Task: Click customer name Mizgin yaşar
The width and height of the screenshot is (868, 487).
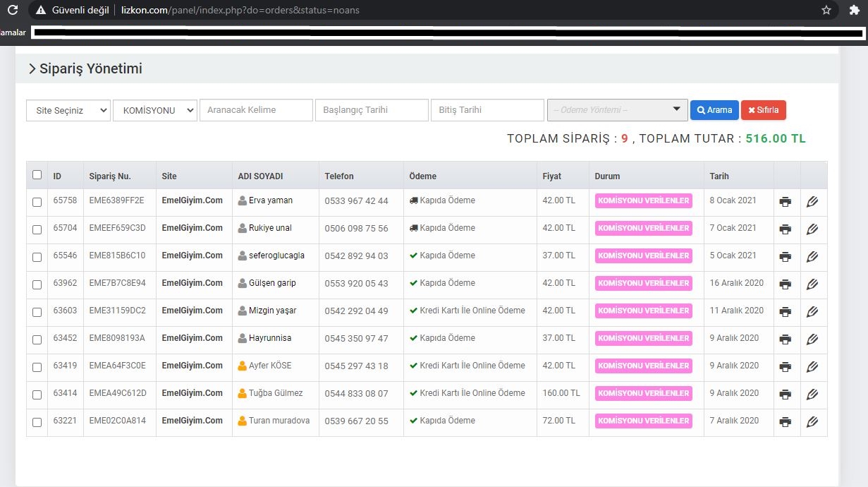Action: pyautogui.click(x=272, y=311)
